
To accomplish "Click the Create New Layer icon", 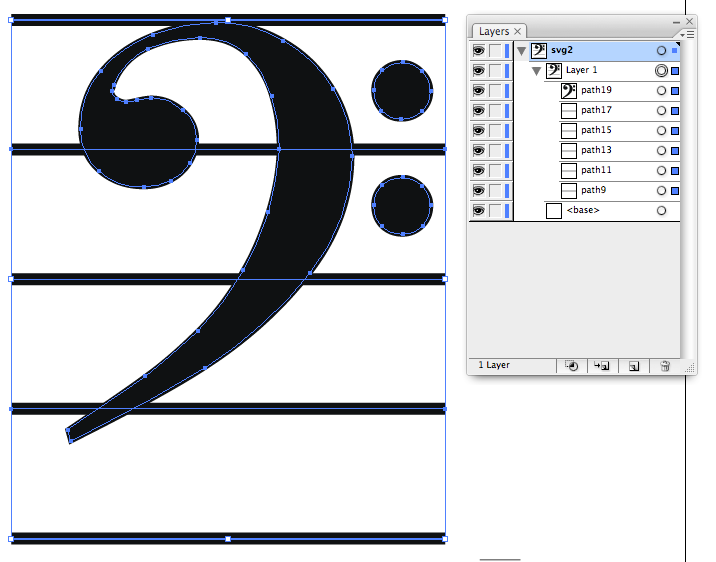I will click(x=633, y=366).
